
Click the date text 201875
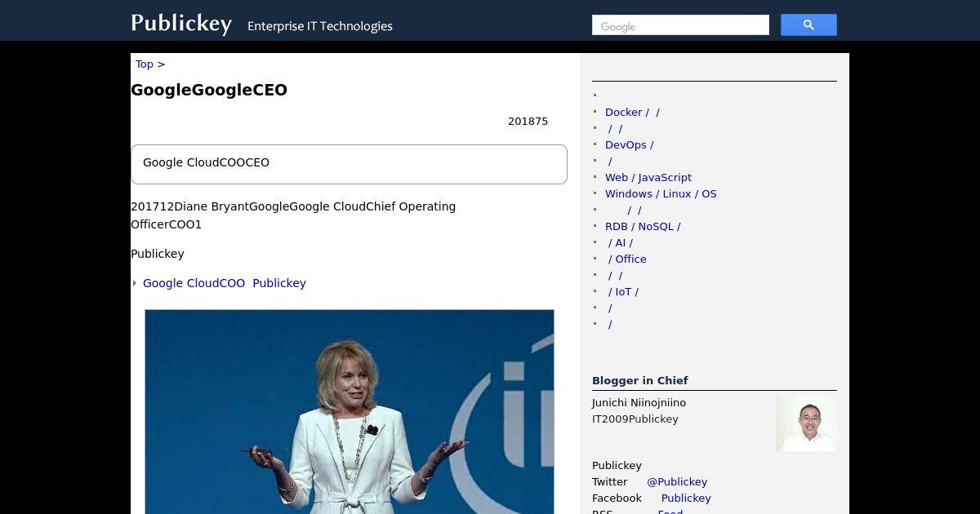tap(528, 121)
